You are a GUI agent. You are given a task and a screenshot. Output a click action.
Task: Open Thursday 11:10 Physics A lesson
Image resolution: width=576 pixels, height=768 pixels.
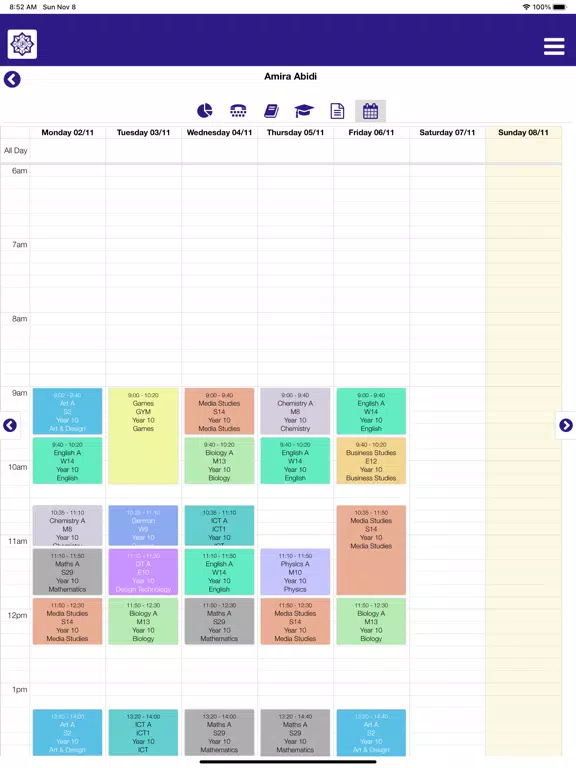click(295, 572)
